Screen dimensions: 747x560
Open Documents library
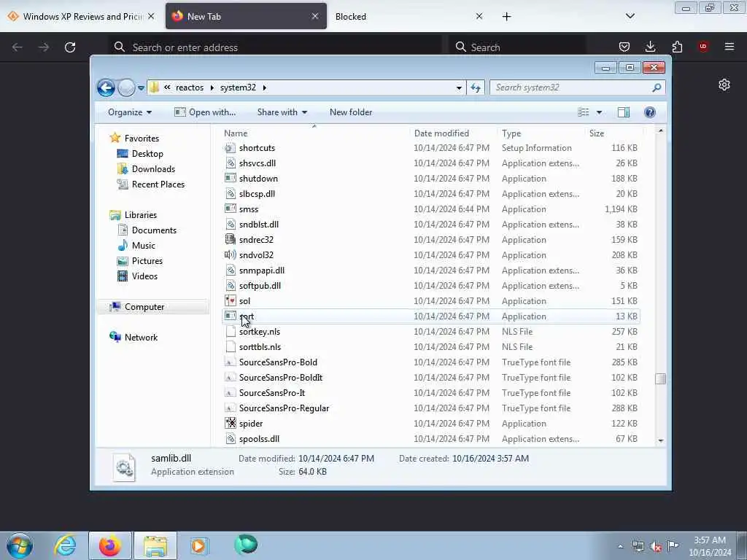pyautogui.click(x=154, y=230)
